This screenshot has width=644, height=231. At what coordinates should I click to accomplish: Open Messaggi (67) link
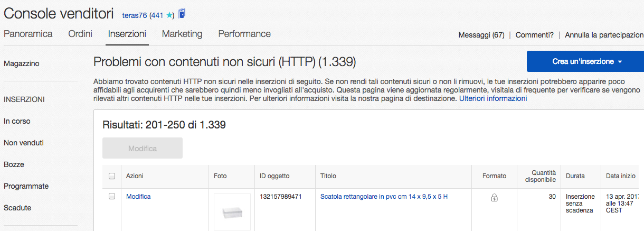481,35
